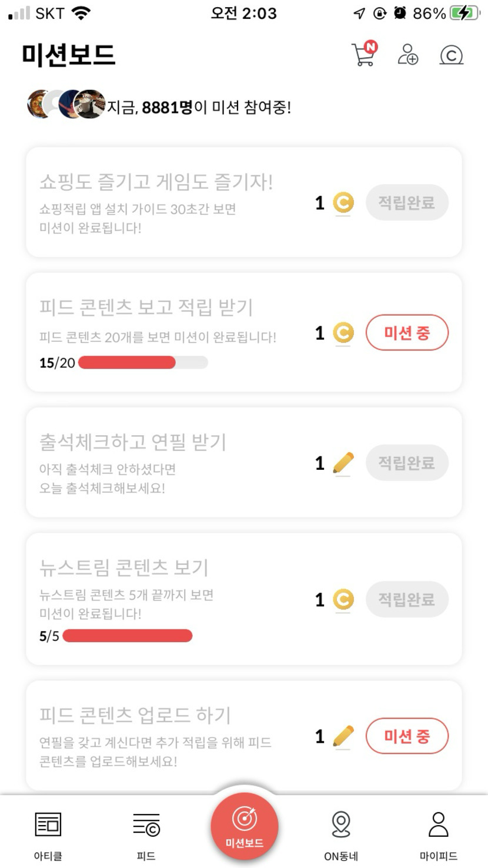Open the coin balance icon in header
The image size is (488, 868).
(x=451, y=55)
